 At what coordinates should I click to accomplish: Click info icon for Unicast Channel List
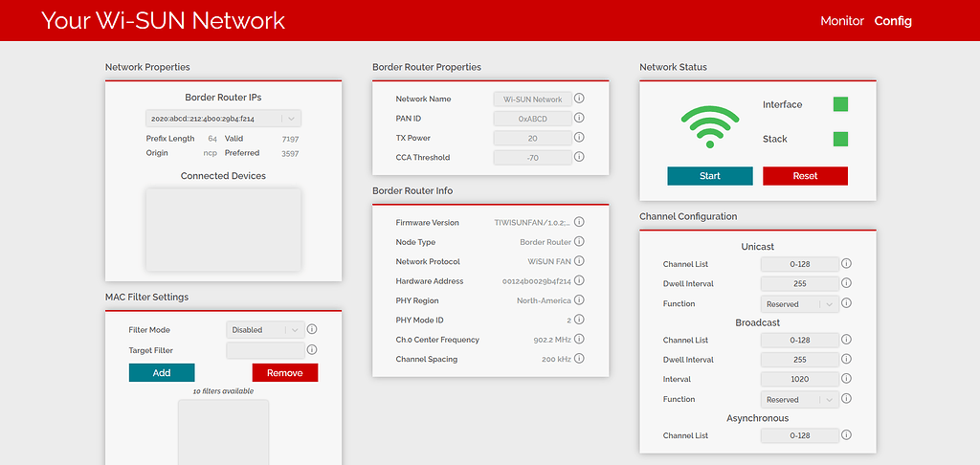pos(846,264)
